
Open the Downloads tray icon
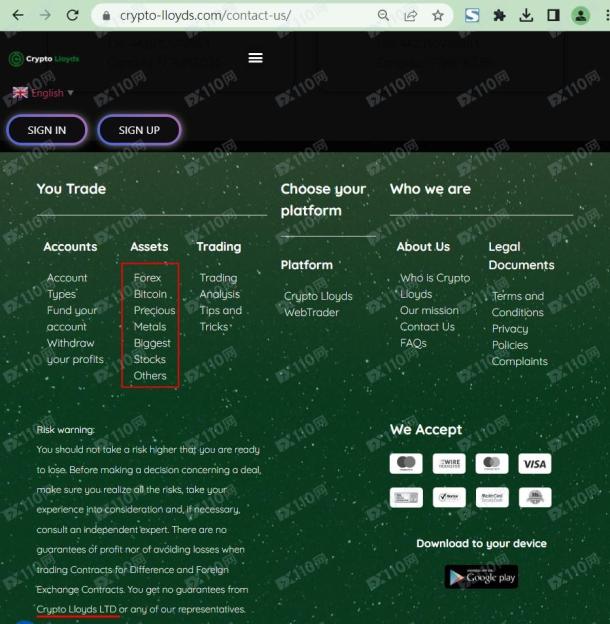[526, 16]
